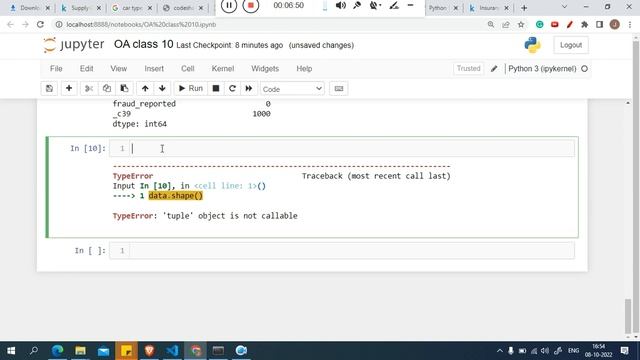Minimize the recorder toolbar

(411, 5)
